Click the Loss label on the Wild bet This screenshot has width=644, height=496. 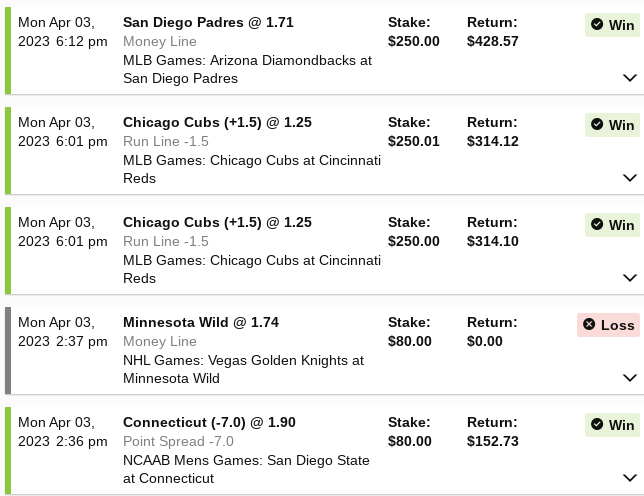[x=617, y=325]
